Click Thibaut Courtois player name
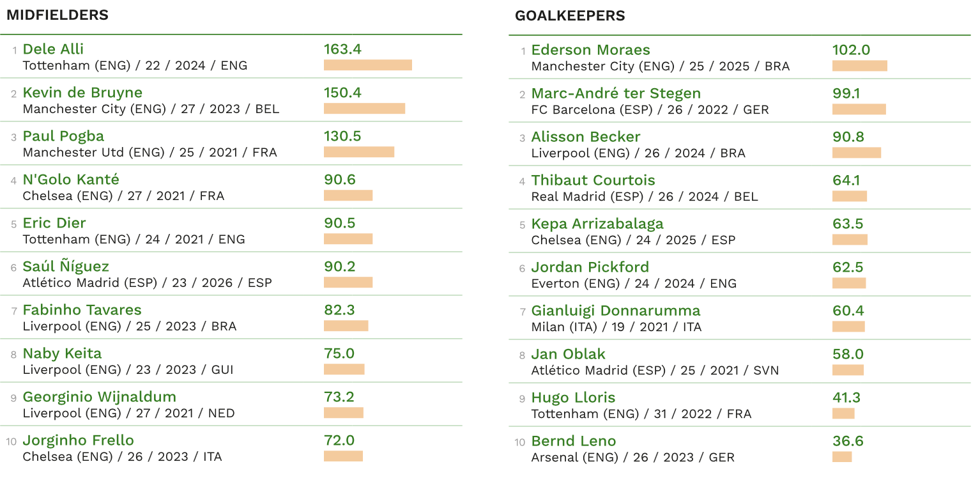The width and height of the screenshot is (980, 487). (593, 180)
